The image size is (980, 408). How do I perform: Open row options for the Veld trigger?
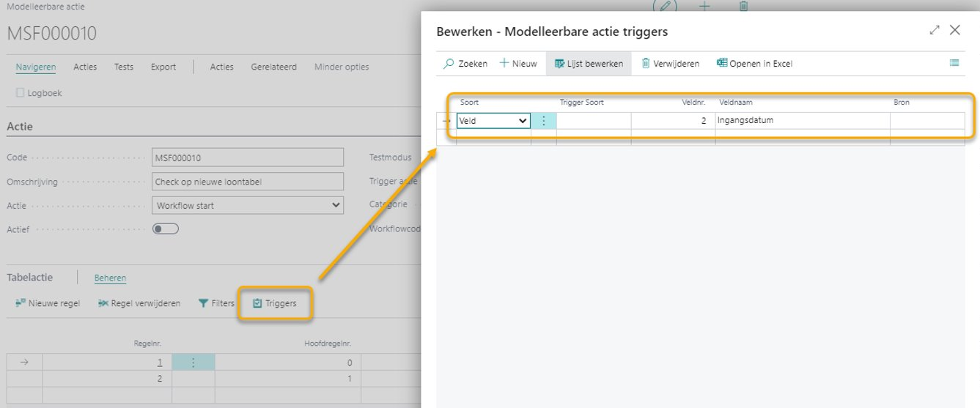543,121
